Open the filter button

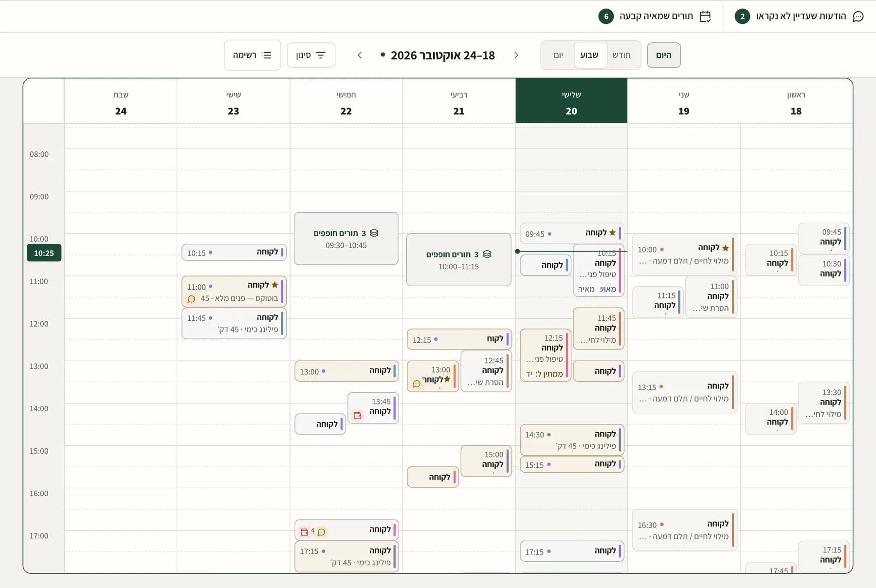(x=311, y=55)
